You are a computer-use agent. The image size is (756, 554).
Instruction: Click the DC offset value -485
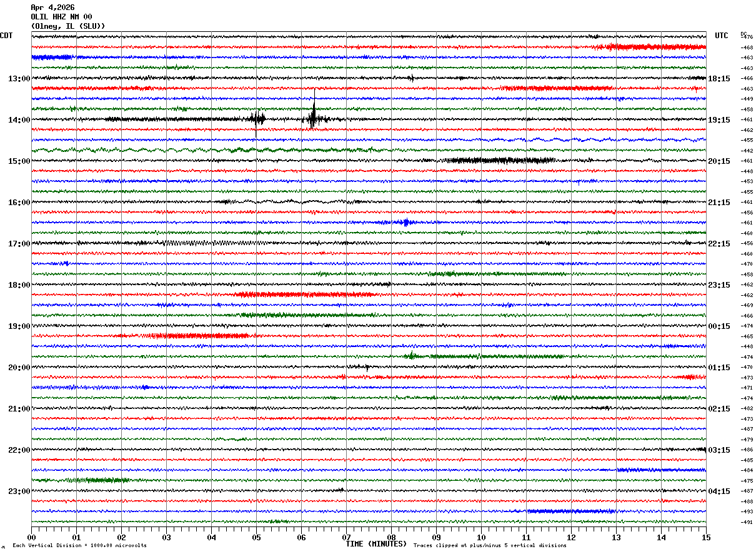point(747,460)
